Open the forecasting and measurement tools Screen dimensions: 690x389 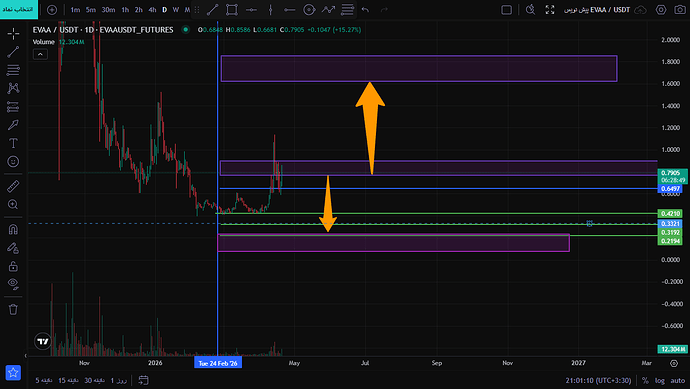(x=13, y=106)
